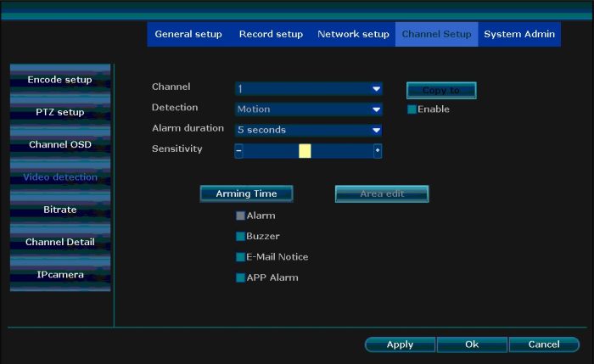Enable the video detection checkbox
This screenshot has height=364, width=594.
click(412, 109)
